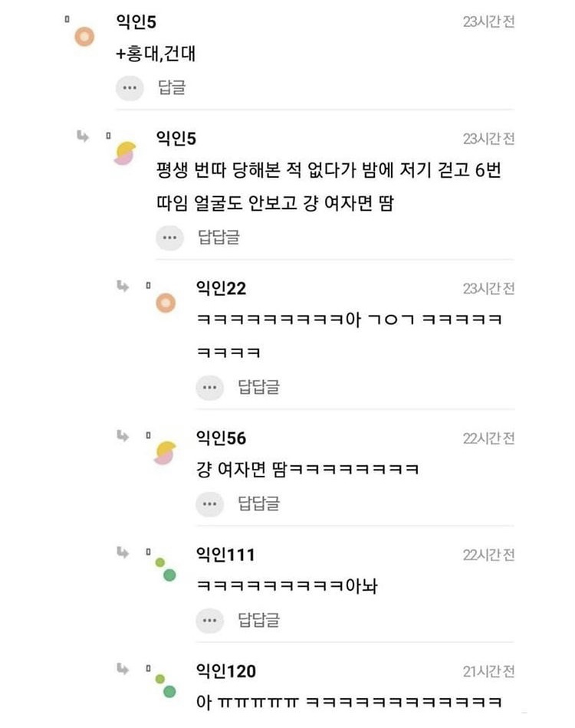Click 답답글 under 익인5's 번따 reply

pyautogui.click(x=219, y=238)
